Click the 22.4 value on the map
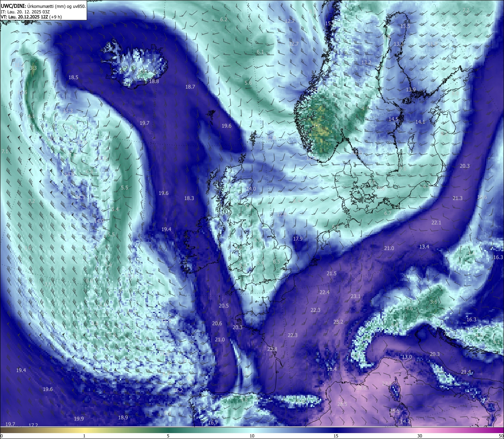The image size is (504, 439). [x=324, y=293]
